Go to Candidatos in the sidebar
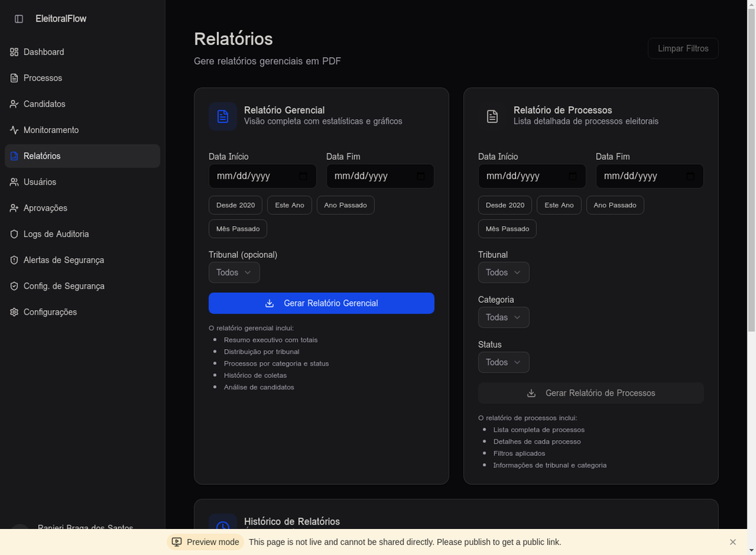Image resolution: width=756 pixels, height=555 pixels. pos(44,104)
